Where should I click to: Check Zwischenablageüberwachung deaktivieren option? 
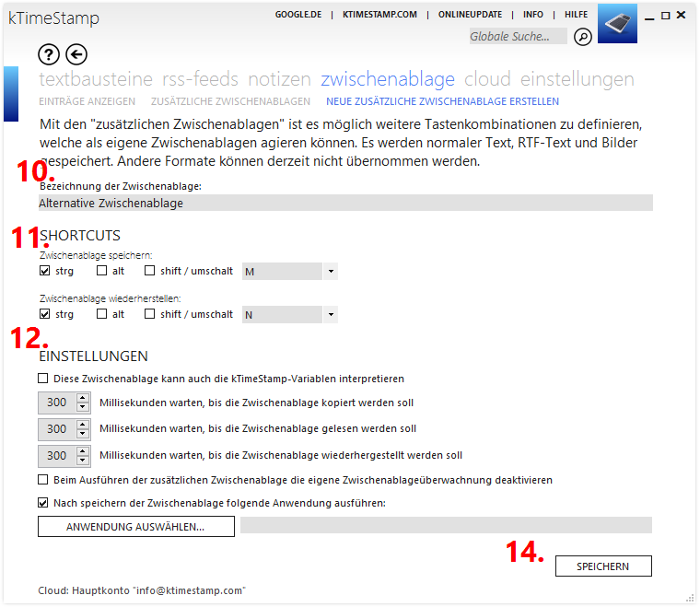tap(43, 480)
